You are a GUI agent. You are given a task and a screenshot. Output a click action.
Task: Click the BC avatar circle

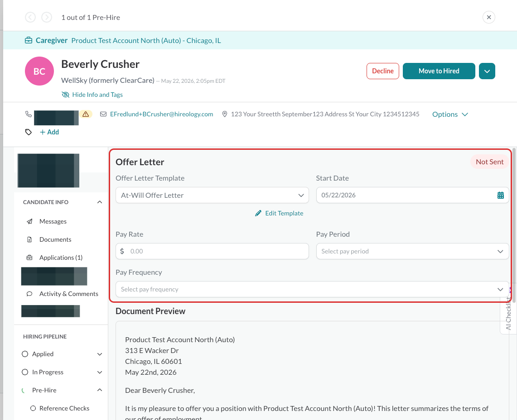[x=39, y=71]
